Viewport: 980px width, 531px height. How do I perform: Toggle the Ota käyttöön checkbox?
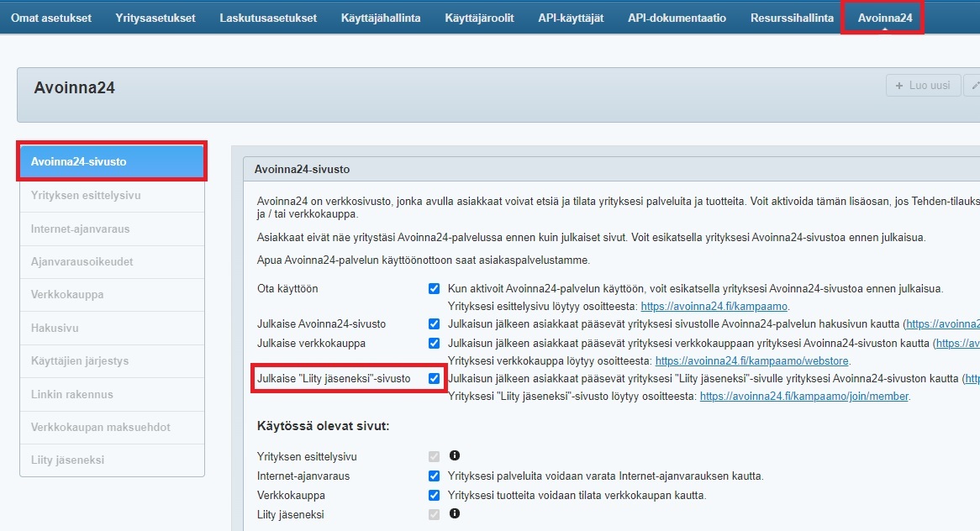(x=434, y=289)
